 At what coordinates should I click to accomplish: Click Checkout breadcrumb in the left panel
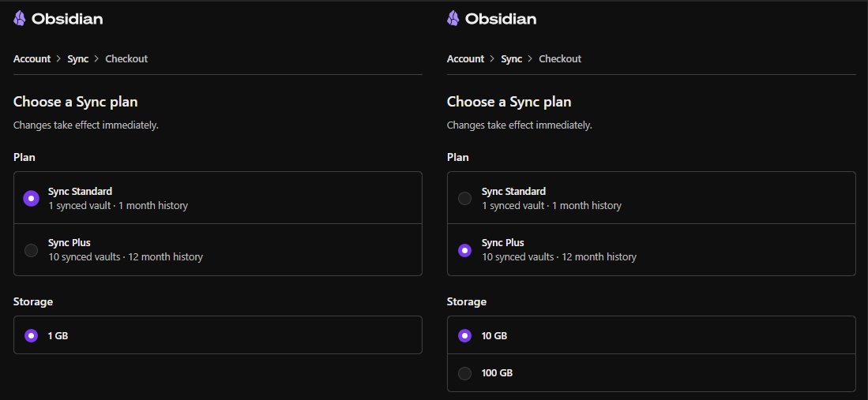[126, 59]
